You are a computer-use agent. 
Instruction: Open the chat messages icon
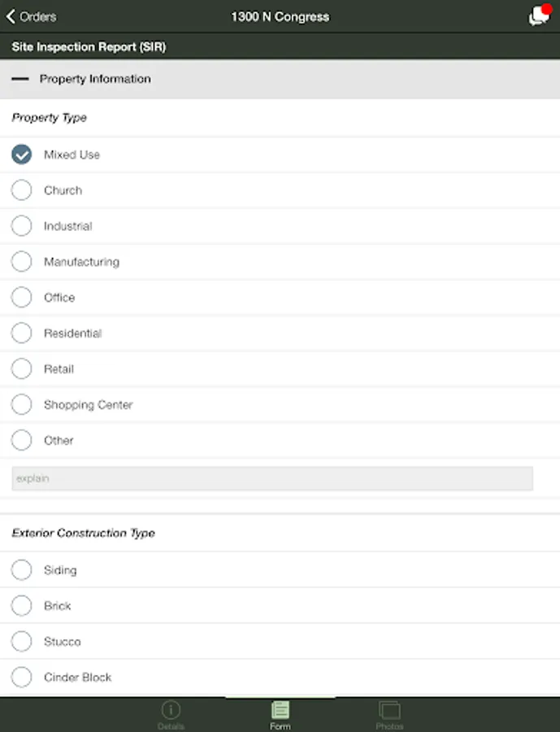click(x=540, y=15)
